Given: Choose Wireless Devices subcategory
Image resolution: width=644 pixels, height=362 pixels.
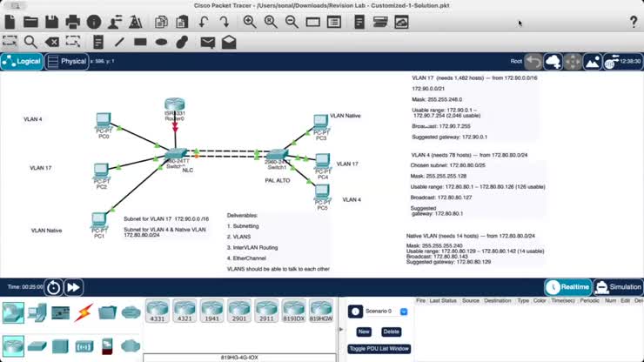Looking at the screenshot, I should [84, 346].
